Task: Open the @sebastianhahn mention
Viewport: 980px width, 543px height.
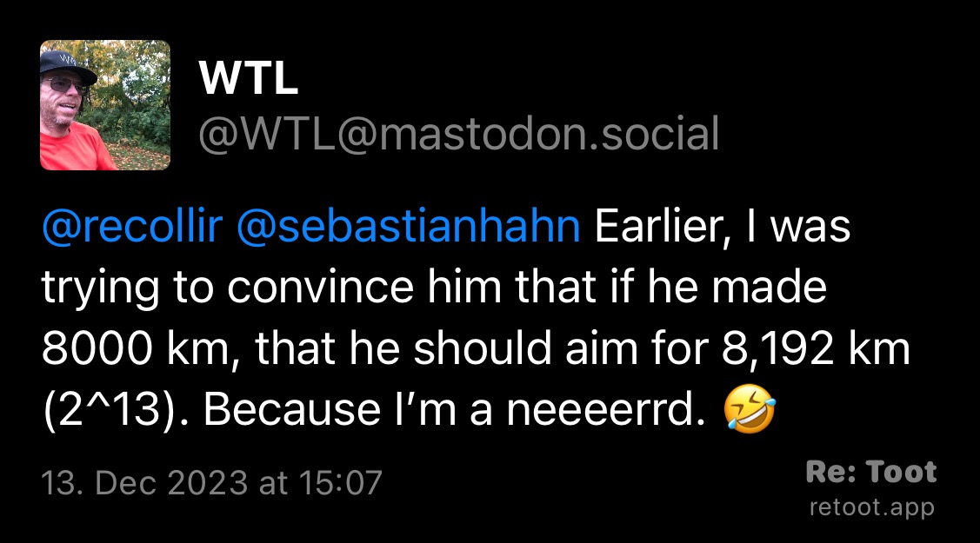Action: pos(409,226)
